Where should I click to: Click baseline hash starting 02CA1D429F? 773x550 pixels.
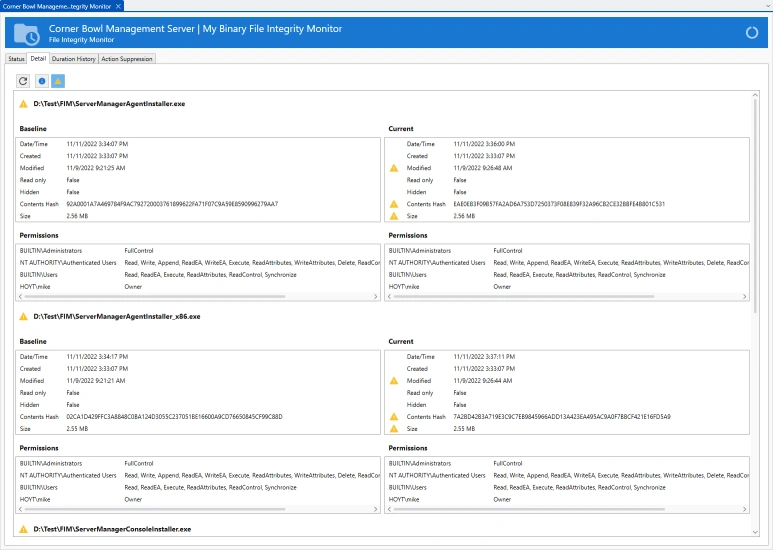pyautogui.click(x=175, y=417)
